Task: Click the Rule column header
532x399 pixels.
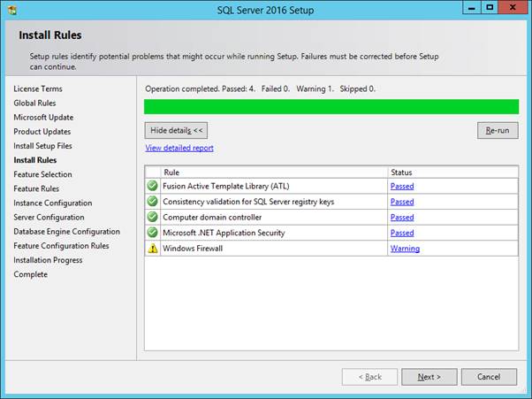Action: (274, 173)
